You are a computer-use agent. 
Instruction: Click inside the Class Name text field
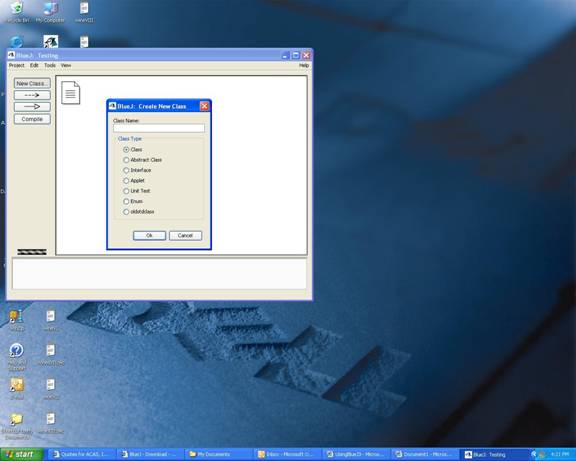coord(159,128)
